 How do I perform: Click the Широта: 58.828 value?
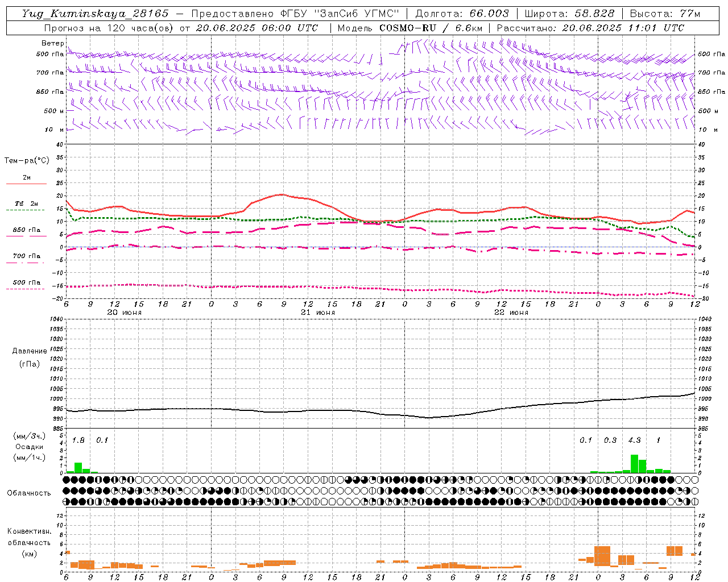pyautogui.click(x=569, y=14)
